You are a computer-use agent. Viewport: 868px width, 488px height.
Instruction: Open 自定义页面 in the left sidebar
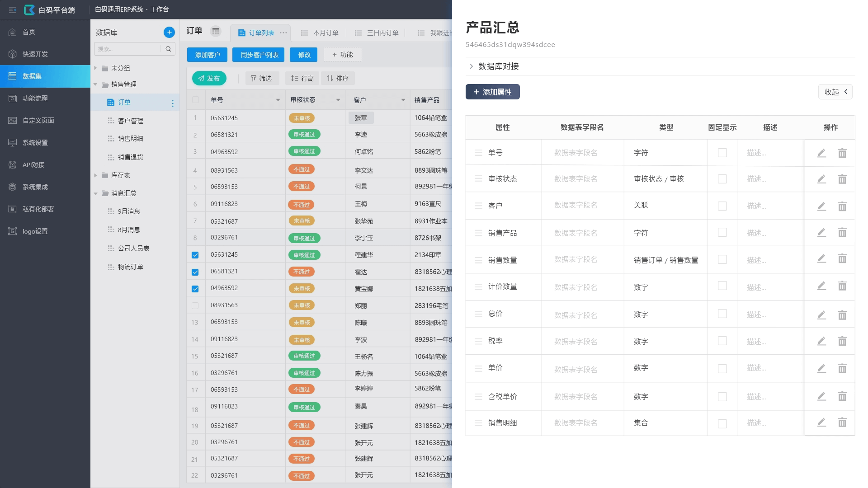(45, 120)
